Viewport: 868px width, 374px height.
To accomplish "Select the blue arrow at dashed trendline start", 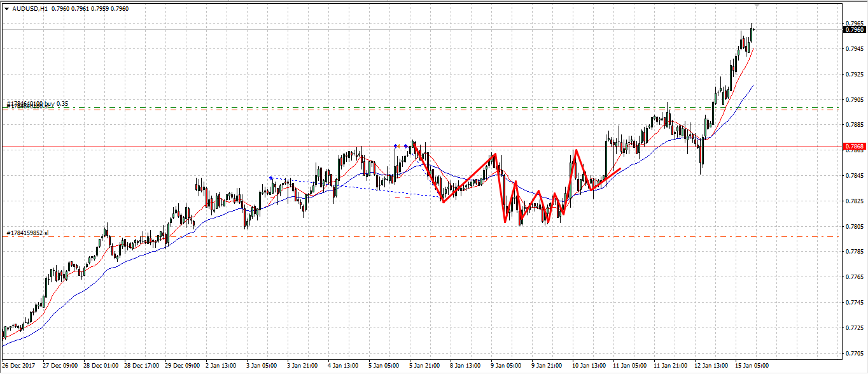I will [271, 178].
